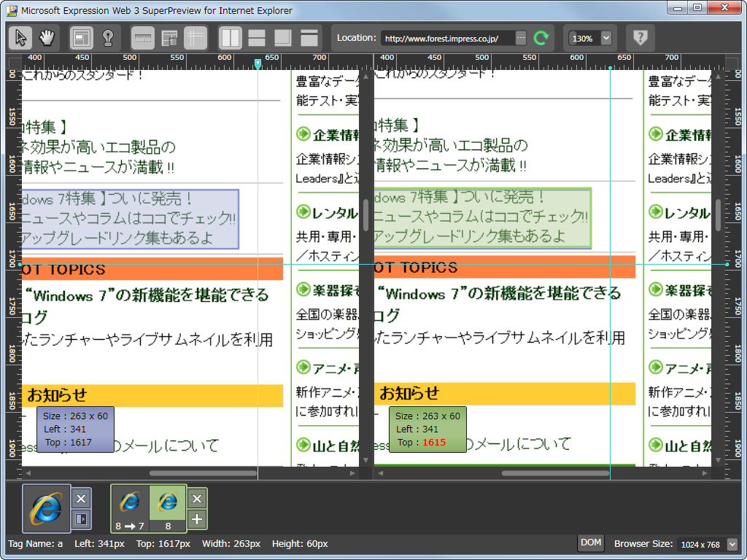Switch to single browser layout
The height and width of the screenshot is (560, 747).
pos(309,38)
